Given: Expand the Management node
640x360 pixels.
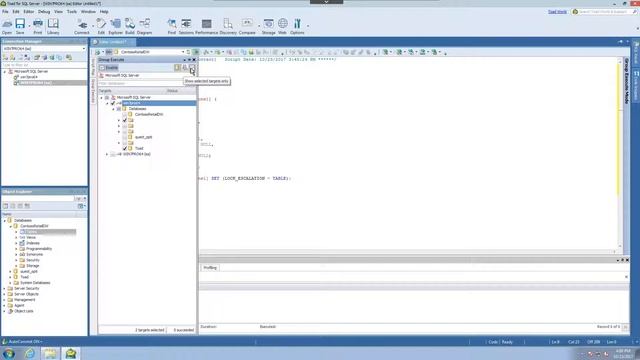Looking at the screenshot, I should click(x=5, y=300).
